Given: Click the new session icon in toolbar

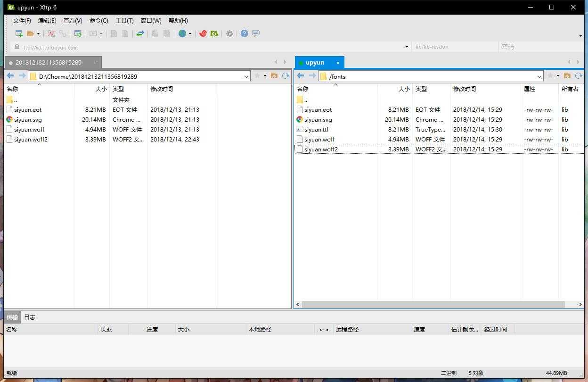Looking at the screenshot, I should pyautogui.click(x=19, y=33).
